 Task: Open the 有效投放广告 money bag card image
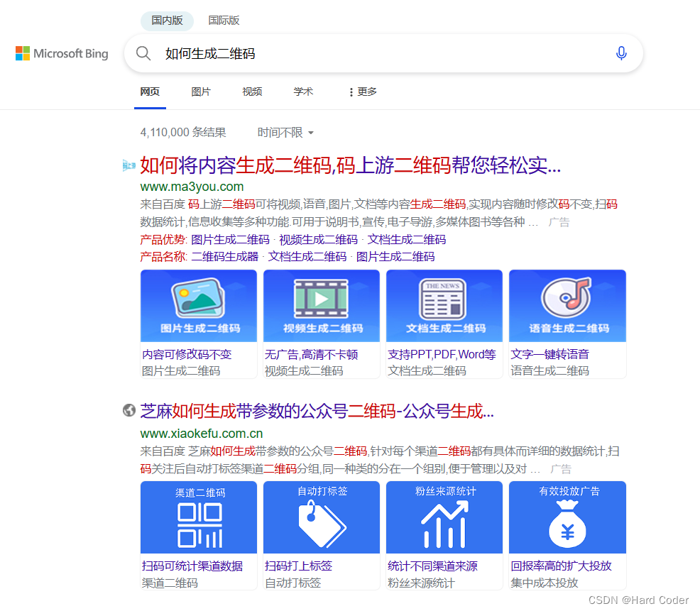(567, 517)
